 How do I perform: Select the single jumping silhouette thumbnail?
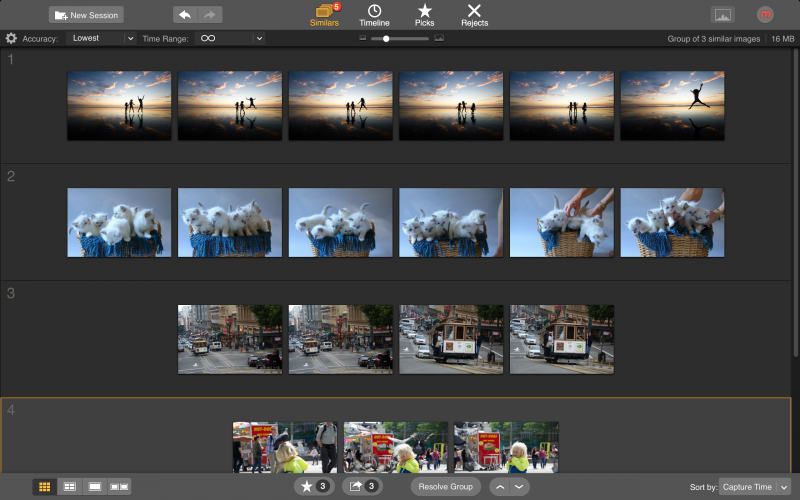pos(672,106)
